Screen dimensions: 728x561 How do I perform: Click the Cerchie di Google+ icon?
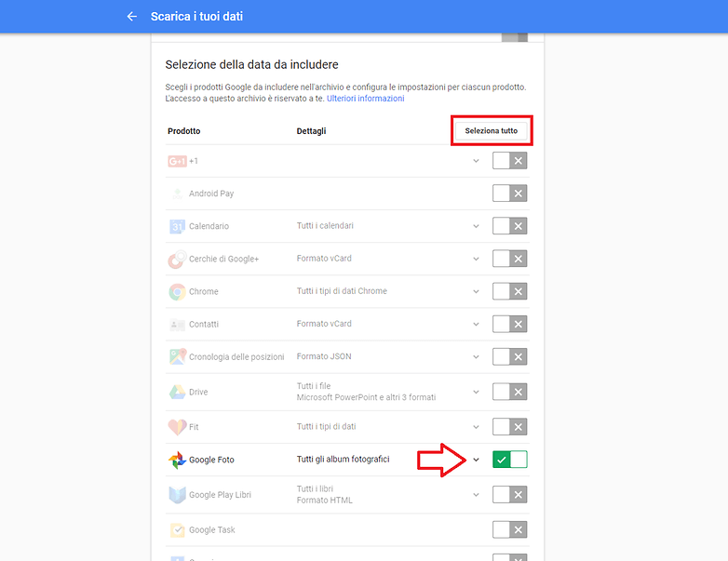pos(177,259)
